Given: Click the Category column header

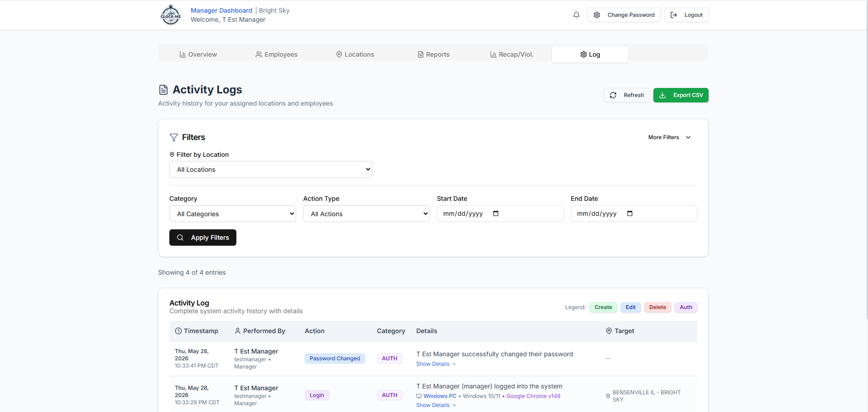Looking at the screenshot, I should tap(391, 331).
